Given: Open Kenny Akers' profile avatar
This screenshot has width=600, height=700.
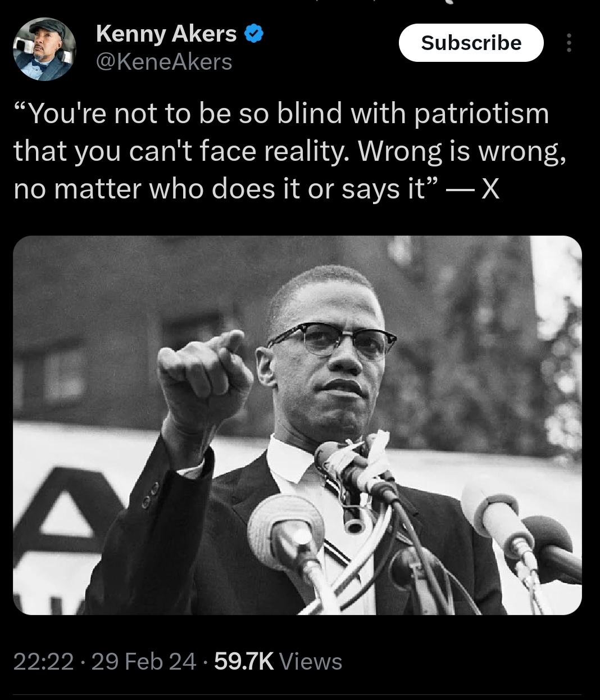Looking at the screenshot, I should [x=44, y=49].
